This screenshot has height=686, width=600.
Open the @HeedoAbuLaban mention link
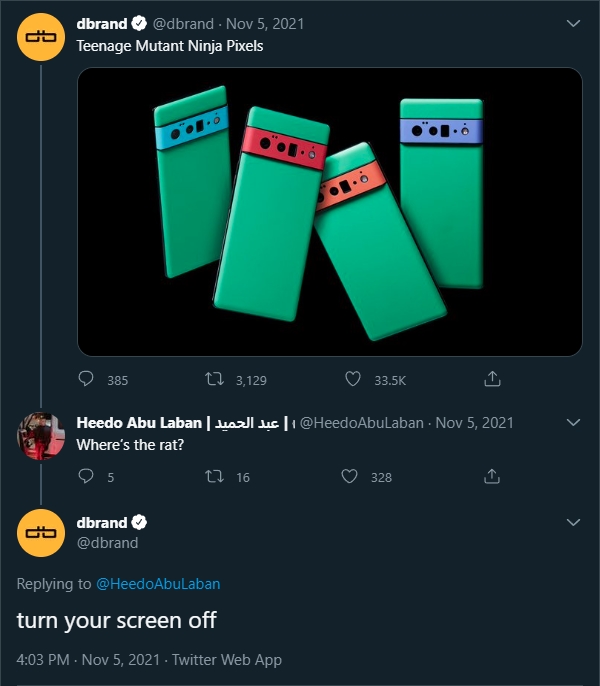click(x=158, y=583)
